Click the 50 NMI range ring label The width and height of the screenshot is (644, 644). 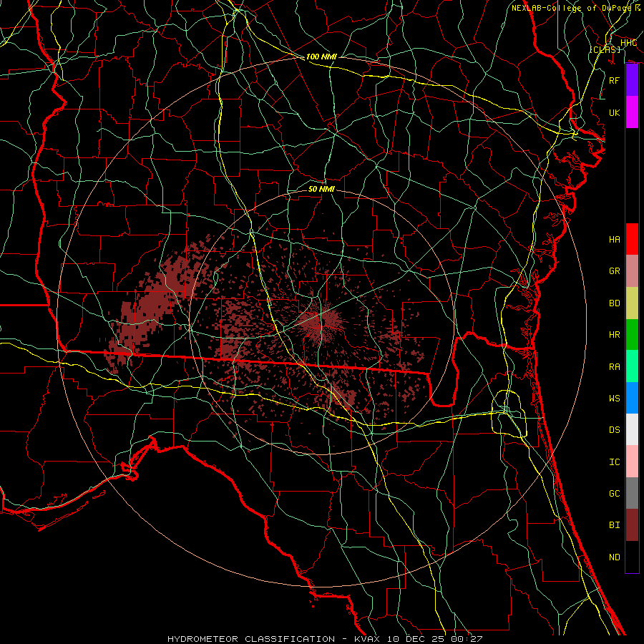[321, 189]
